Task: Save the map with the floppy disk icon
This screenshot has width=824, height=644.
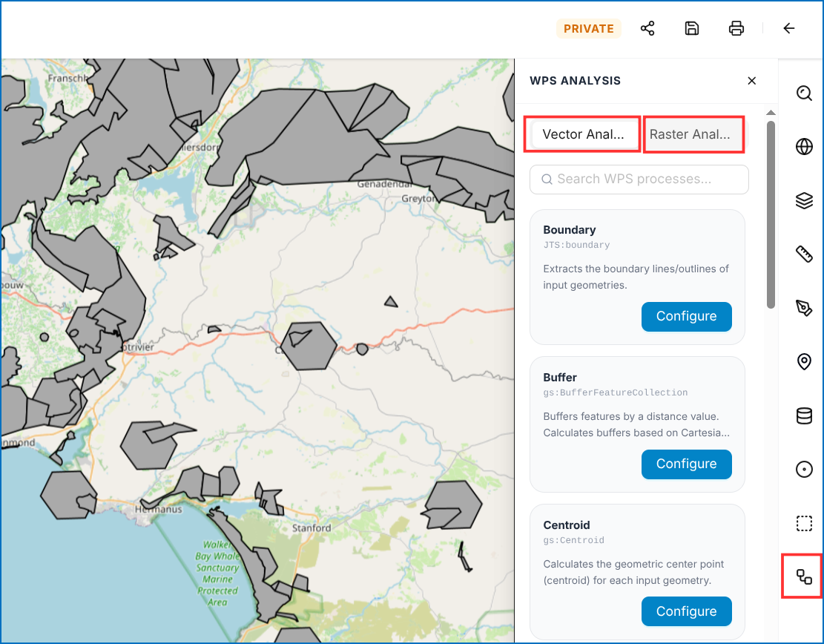Action: tap(691, 28)
